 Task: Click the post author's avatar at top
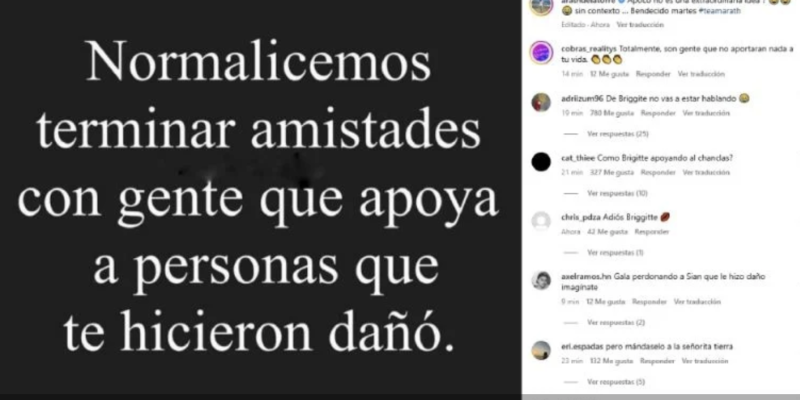click(x=541, y=5)
